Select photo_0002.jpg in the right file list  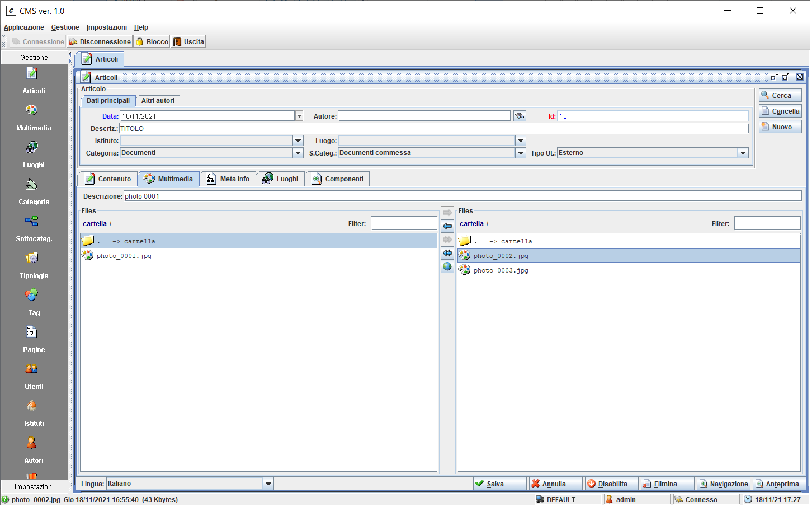click(629, 256)
